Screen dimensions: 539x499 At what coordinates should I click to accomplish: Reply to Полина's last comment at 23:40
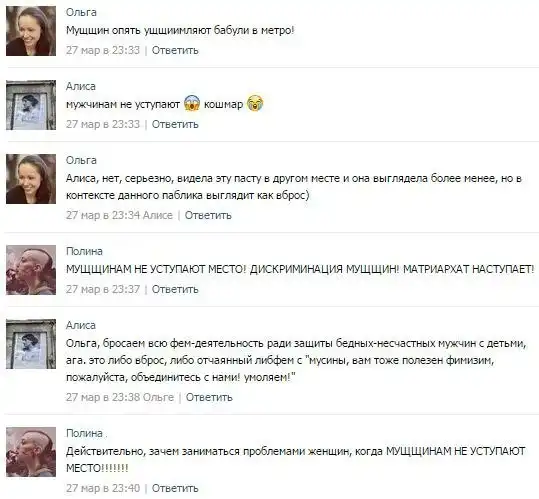coord(175,488)
